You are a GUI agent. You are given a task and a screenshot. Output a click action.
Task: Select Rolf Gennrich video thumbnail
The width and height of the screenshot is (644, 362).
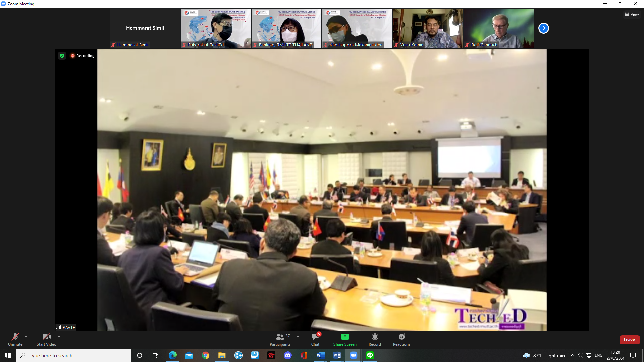click(x=499, y=28)
